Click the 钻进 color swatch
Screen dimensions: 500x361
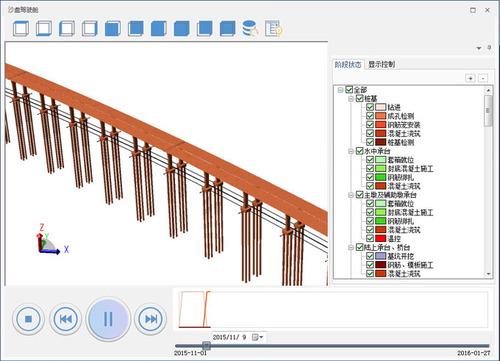[380, 107]
